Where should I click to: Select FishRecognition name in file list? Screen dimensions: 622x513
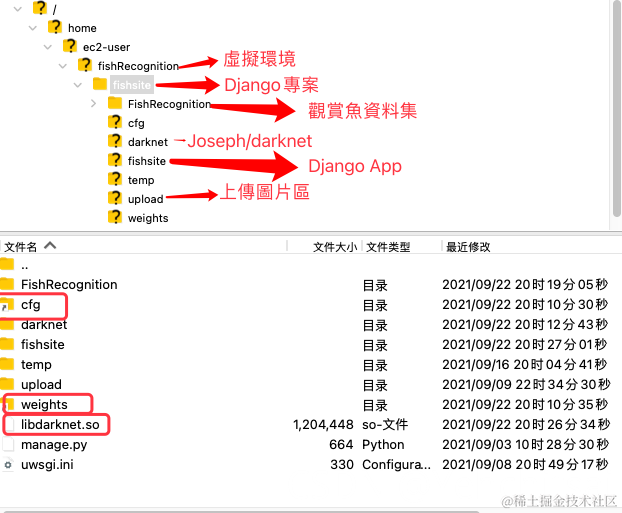69,284
